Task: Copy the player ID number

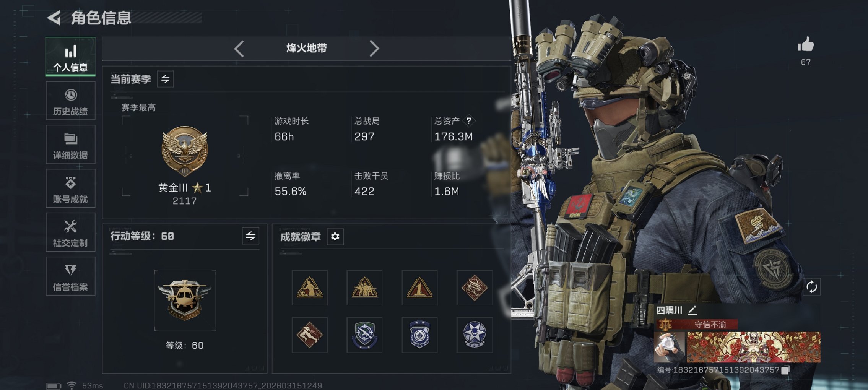Action: coord(785,370)
